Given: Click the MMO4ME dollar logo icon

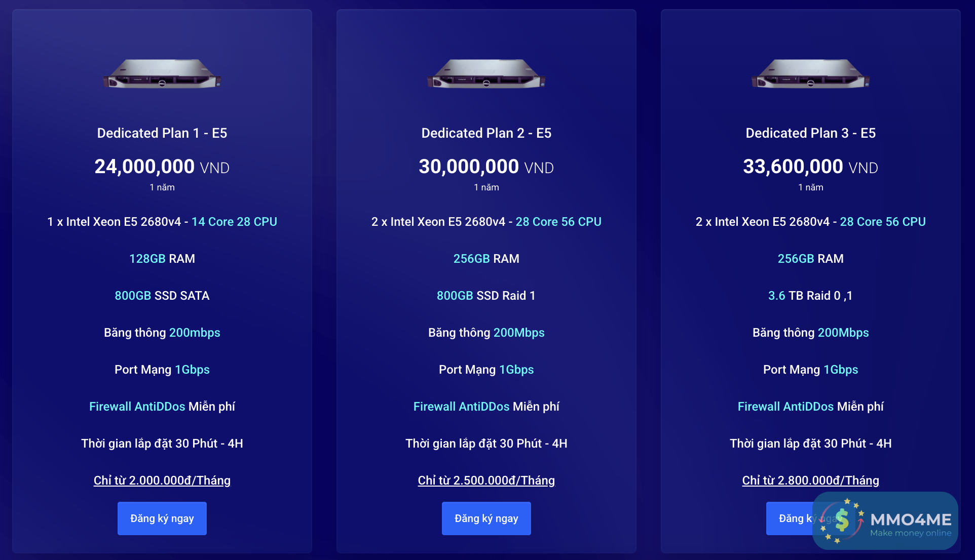Looking at the screenshot, I should point(842,521).
